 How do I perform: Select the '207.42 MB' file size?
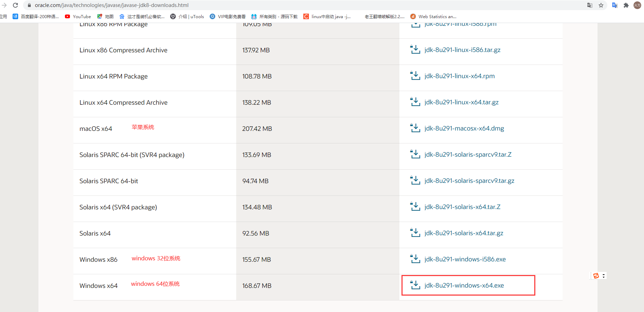257,129
